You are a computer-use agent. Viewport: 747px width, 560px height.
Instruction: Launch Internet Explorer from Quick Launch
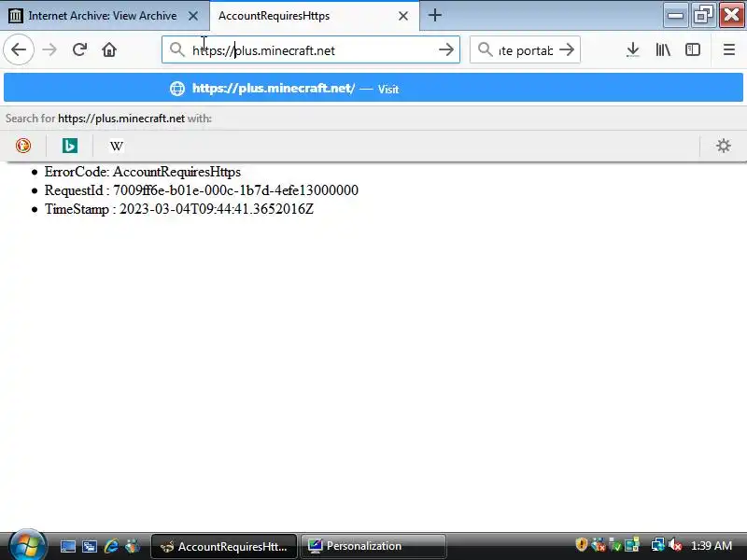click(111, 546)
